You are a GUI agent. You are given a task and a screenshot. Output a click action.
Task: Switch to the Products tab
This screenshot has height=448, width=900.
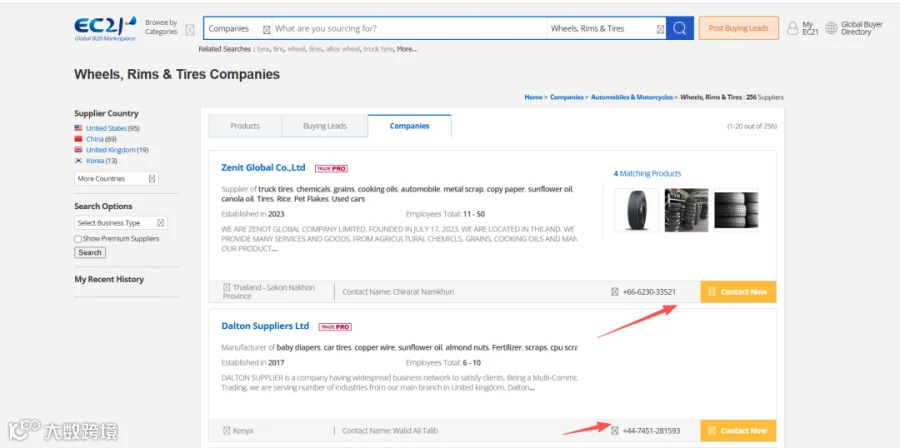(245, 126)
